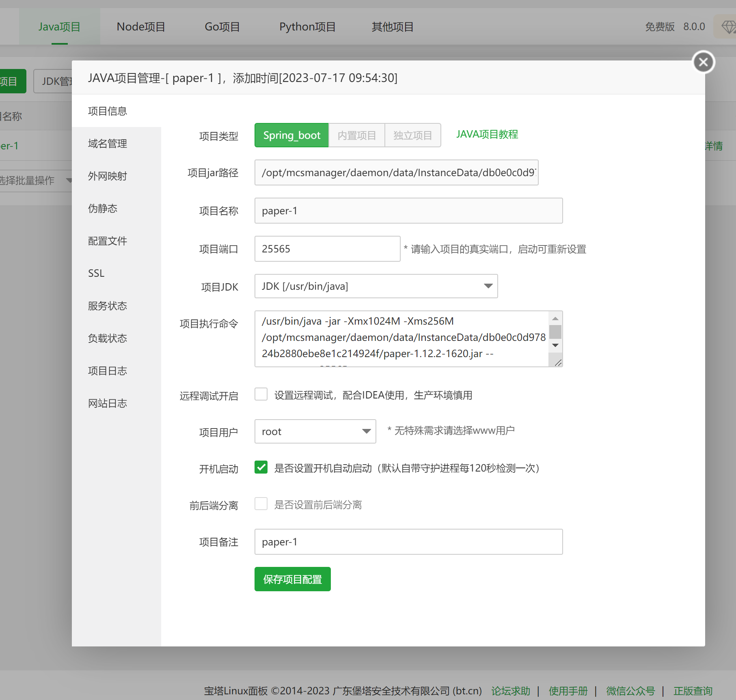Select 独立项目 project type

click(x=413, y=135)
